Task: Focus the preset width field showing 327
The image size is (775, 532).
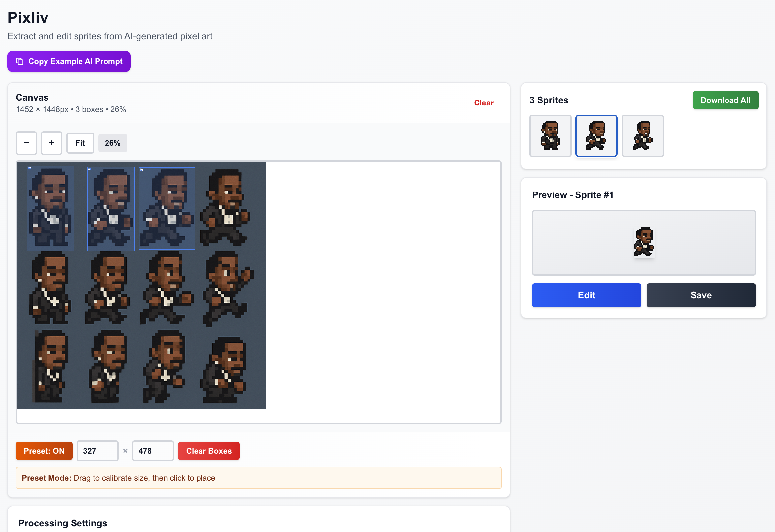Action: click(97, 451)
